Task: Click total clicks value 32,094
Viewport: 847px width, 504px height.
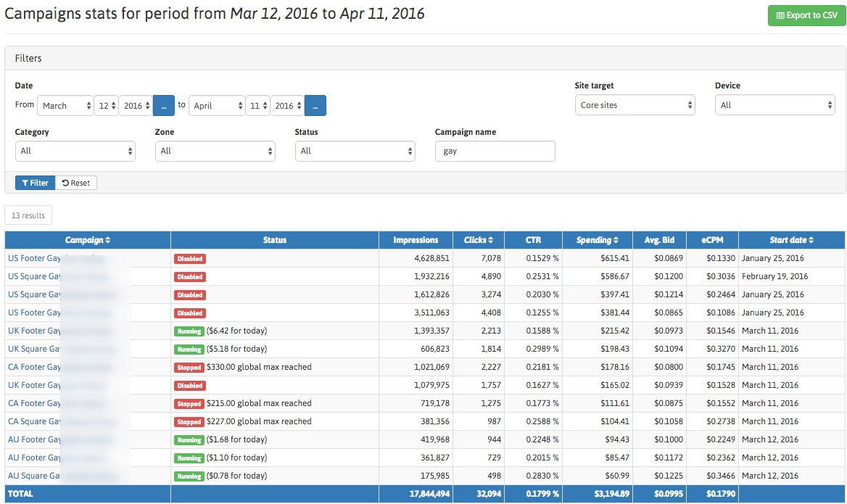Action: tap(489, 494)
